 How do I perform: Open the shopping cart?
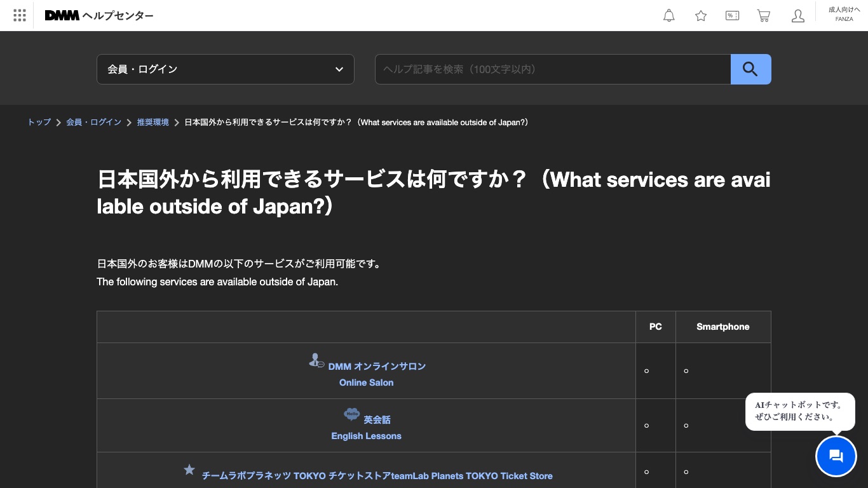pyautogui.click(x=764, y=16)
